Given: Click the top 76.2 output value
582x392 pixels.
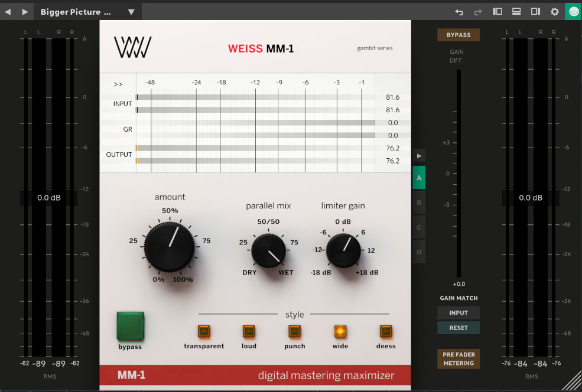Looking at the screenshot, I should pyautogui.click(x=393, y=148).
